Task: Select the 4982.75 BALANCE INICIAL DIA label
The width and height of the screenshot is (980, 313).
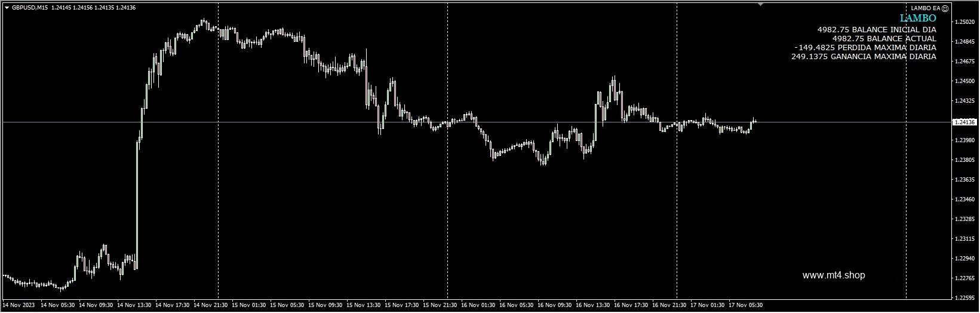Action: click(877, 29)
